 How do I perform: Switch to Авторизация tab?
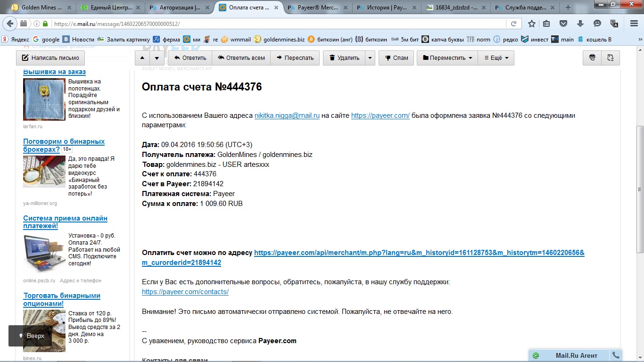[180, 8]
